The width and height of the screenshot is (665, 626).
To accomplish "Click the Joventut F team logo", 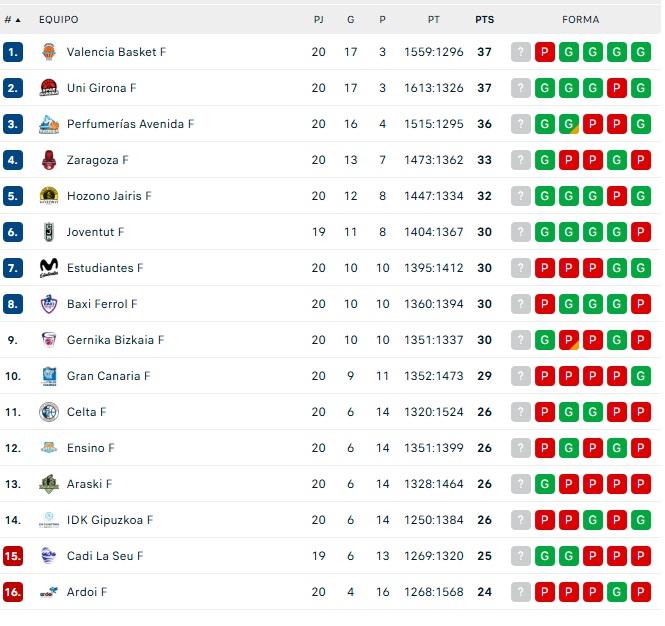I will pos(49,232).
